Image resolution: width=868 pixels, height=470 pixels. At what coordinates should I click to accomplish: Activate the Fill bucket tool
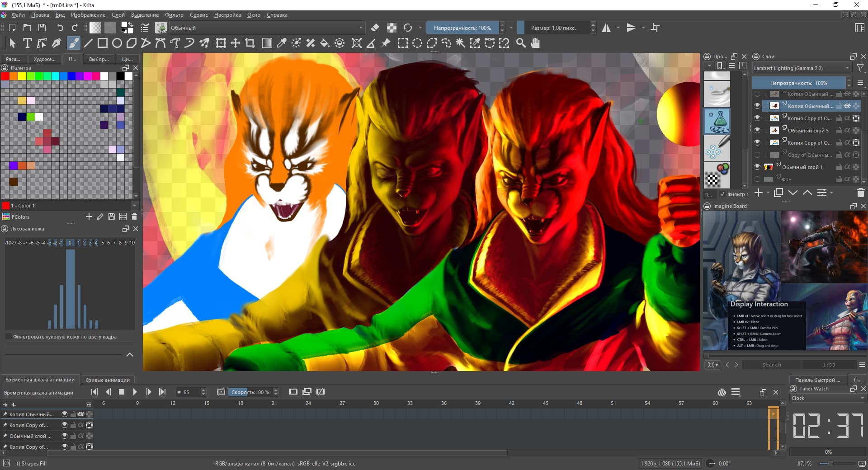point(325,43)
